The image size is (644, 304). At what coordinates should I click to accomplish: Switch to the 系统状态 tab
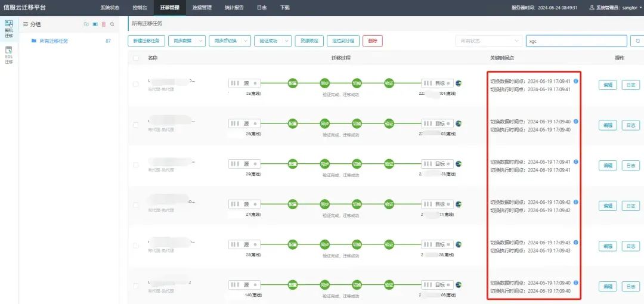(x=110, y=7)
